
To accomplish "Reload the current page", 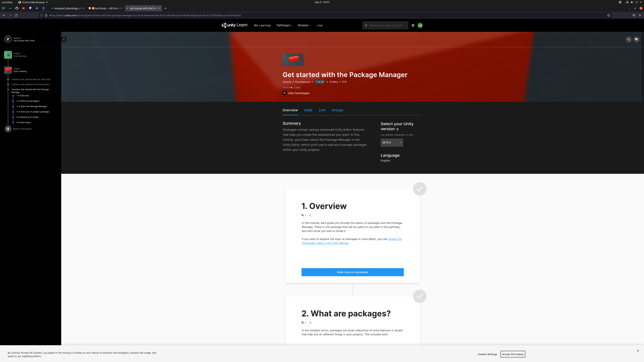I will pos(16,15).
